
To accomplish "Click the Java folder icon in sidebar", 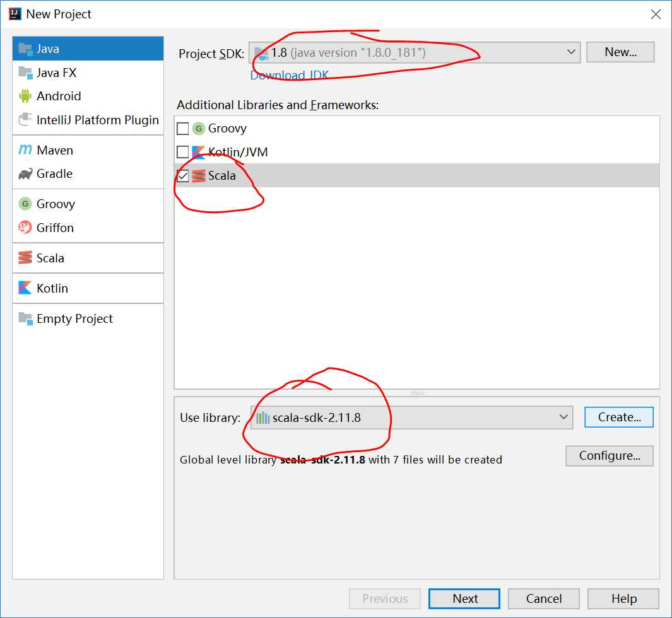I will (x=25, y=49).
